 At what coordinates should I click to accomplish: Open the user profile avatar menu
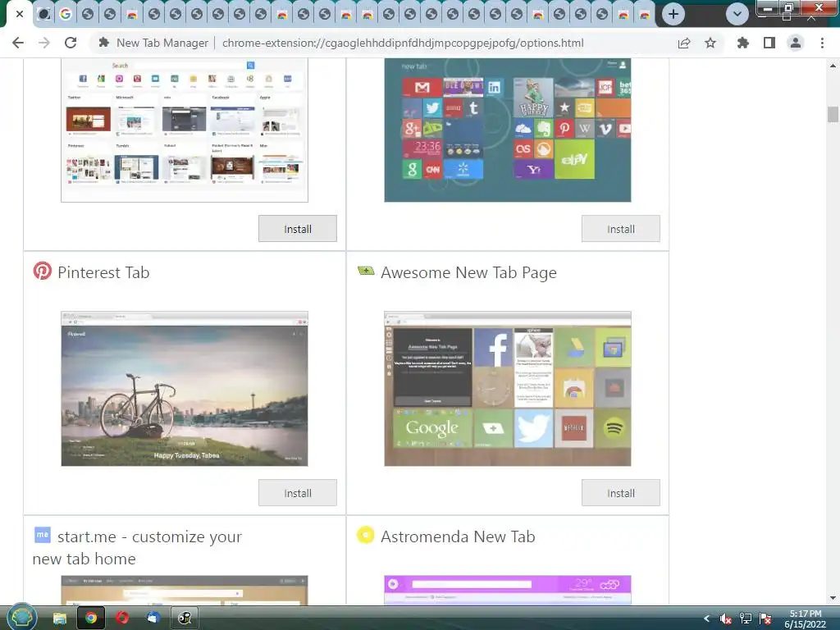point(796,43)
